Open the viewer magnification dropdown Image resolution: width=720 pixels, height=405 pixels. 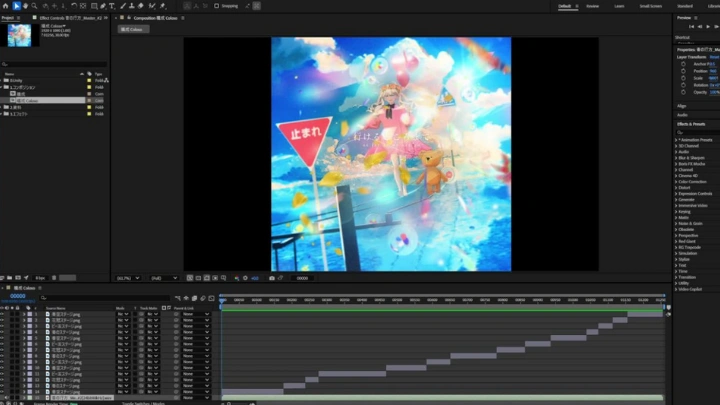click(x=128, y=278)
